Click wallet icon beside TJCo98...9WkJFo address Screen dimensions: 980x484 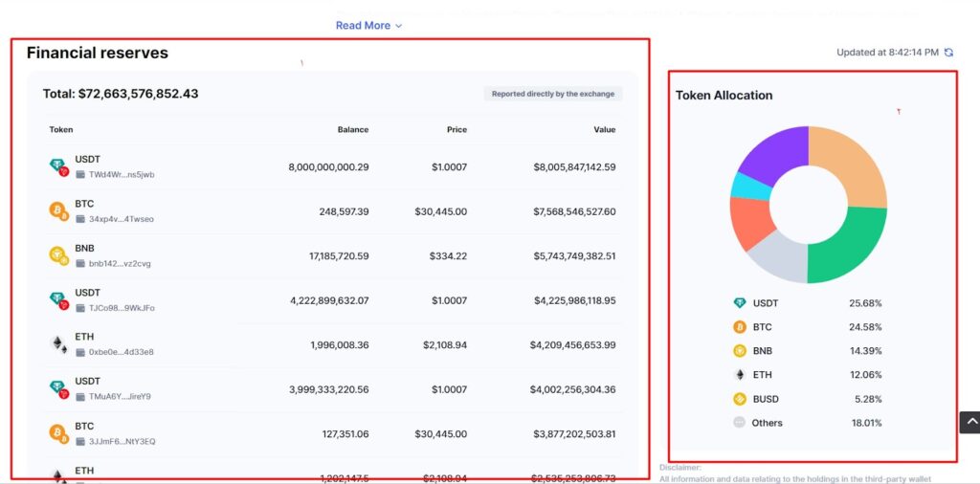coord(80,308)
